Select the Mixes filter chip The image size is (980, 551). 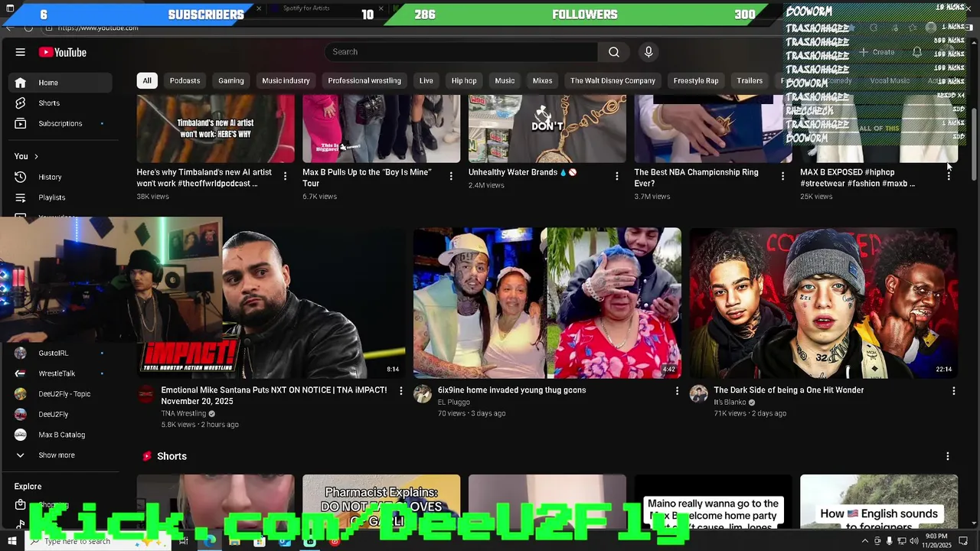click(542, 80)
